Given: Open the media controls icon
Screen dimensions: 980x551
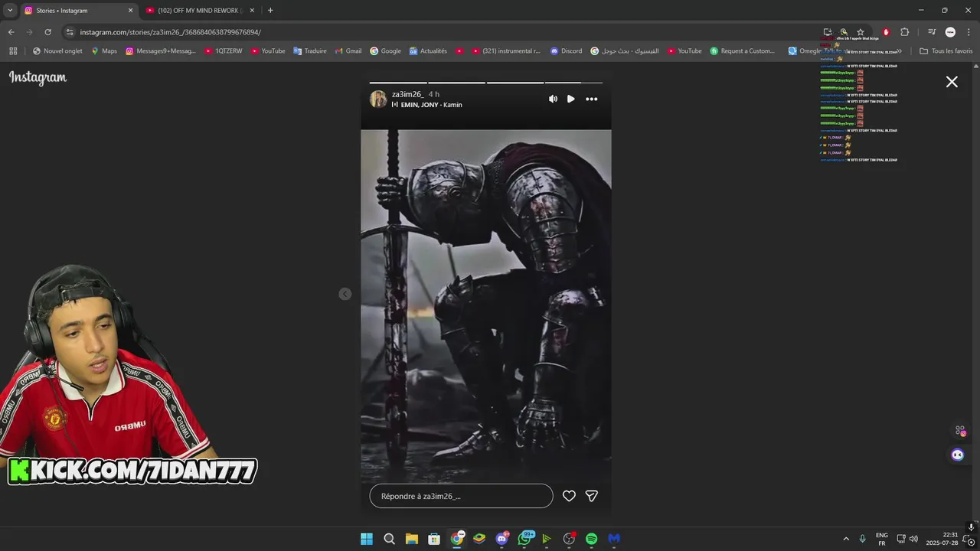Looking at the screenshot, I should click(x=932, y=32).
